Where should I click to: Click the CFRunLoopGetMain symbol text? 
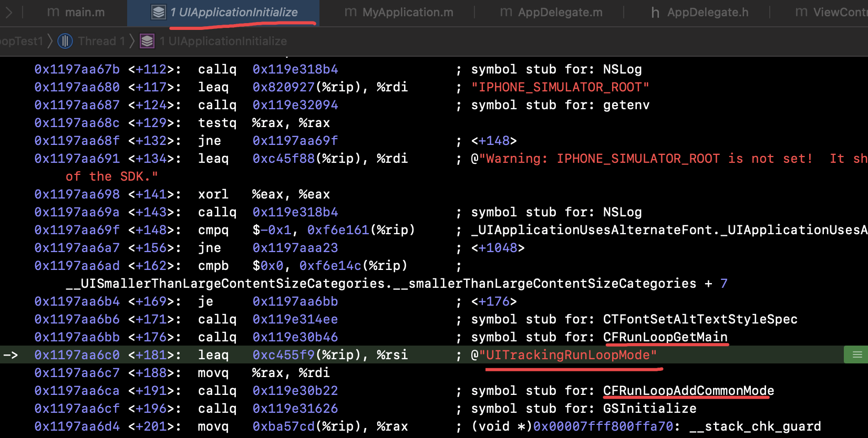(665, 337)
